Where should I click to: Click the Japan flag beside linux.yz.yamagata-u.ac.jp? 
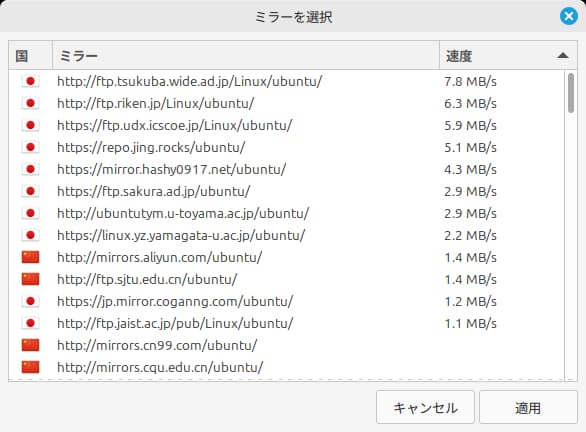click(x=30, y=235)
